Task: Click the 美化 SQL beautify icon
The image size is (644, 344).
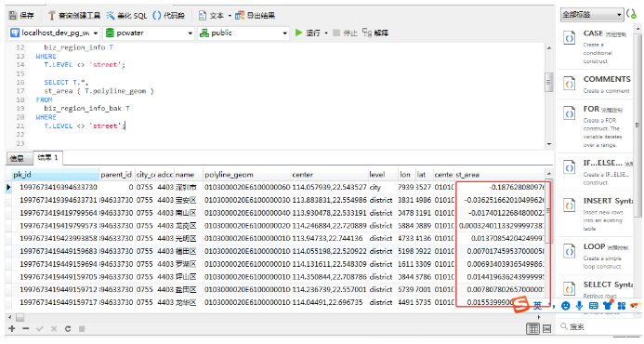Action: click(111, 16)
